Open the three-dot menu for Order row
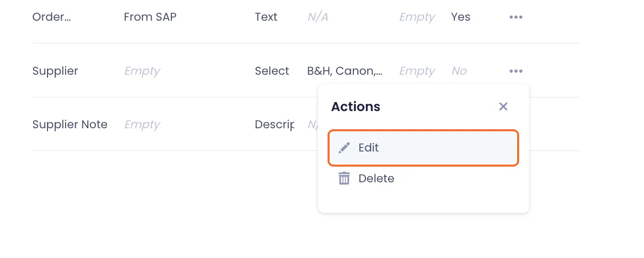Image resolution: width=644 pixels, height=258 pixels. [516, 17]
